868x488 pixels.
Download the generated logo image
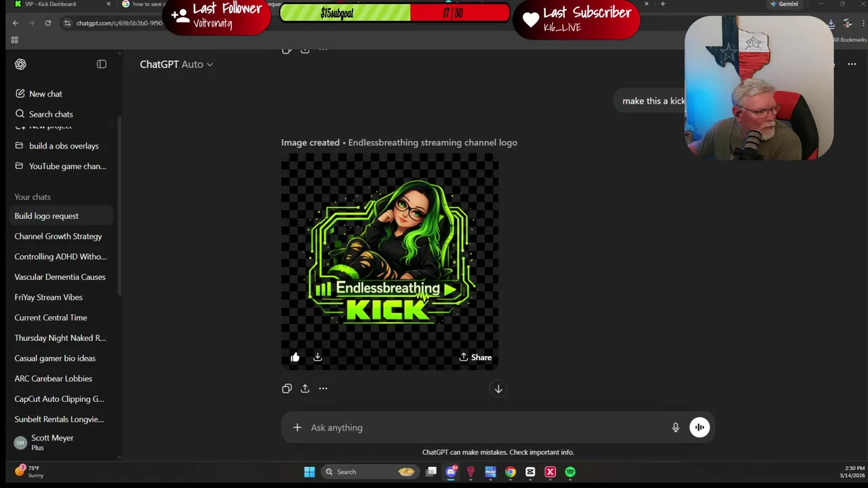point(317,357)
